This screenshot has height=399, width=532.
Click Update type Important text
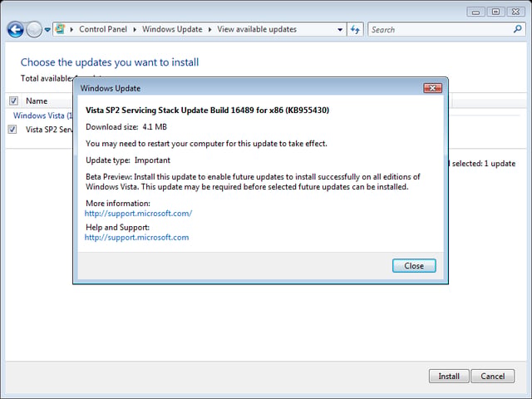[x=128, y=160]
